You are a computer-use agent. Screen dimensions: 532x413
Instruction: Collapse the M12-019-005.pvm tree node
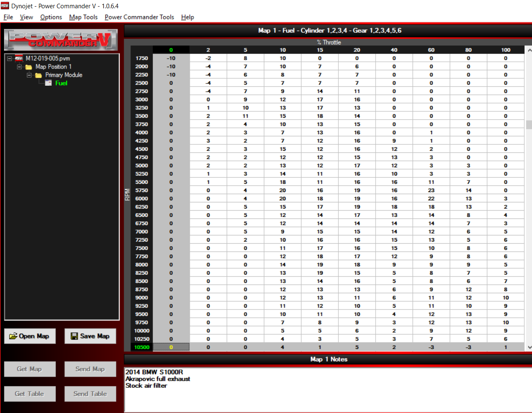9,58
